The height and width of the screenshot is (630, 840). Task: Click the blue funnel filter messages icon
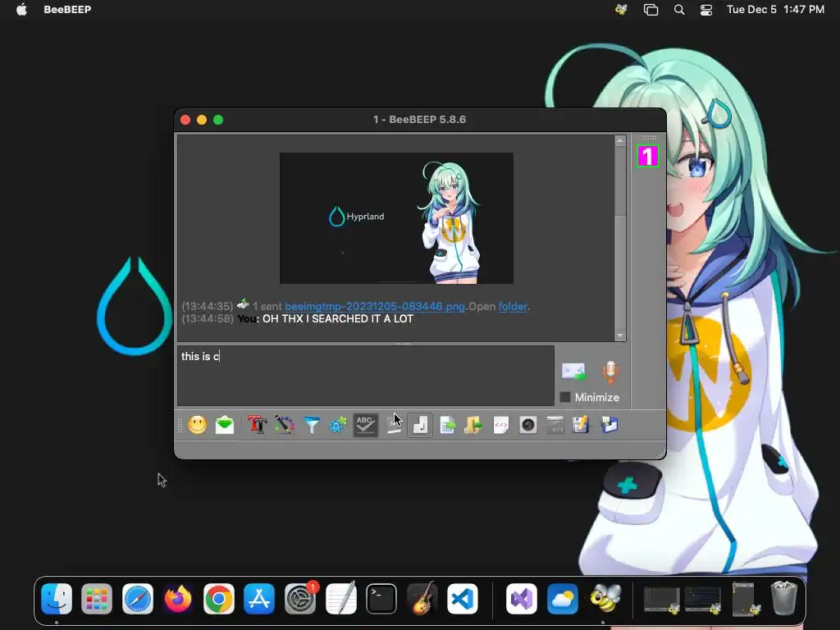point(311,426)
